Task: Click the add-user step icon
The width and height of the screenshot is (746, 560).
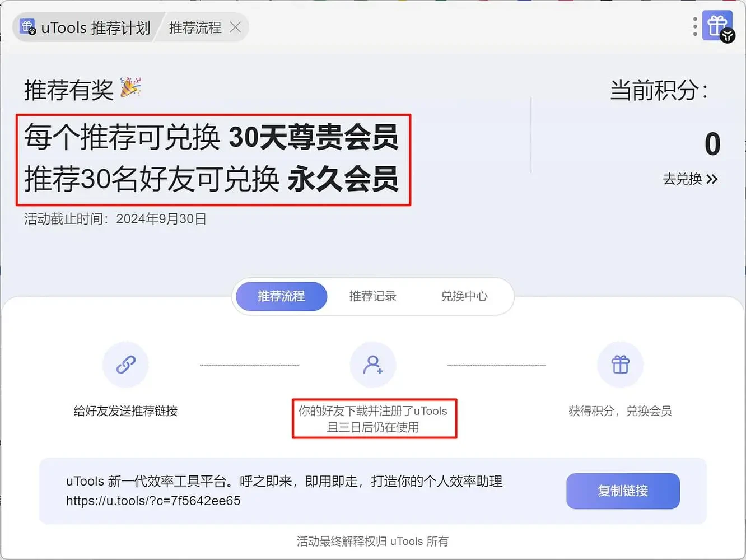Action: point(373,365)
